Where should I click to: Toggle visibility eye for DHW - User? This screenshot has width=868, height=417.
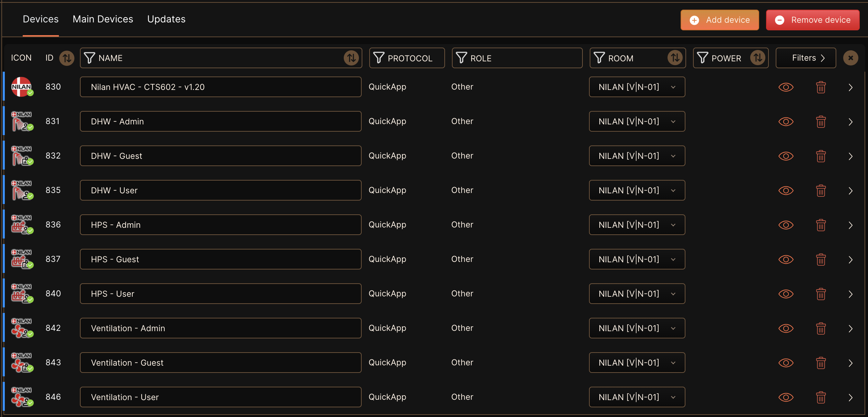pyautogui.click(x=786, y=191)
